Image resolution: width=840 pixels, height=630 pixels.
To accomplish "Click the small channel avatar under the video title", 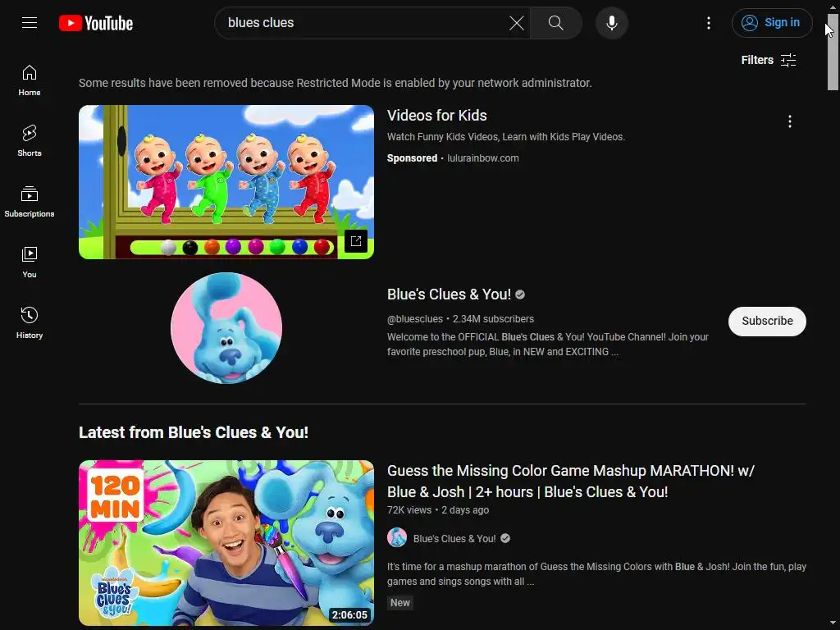I will (397, 538).
